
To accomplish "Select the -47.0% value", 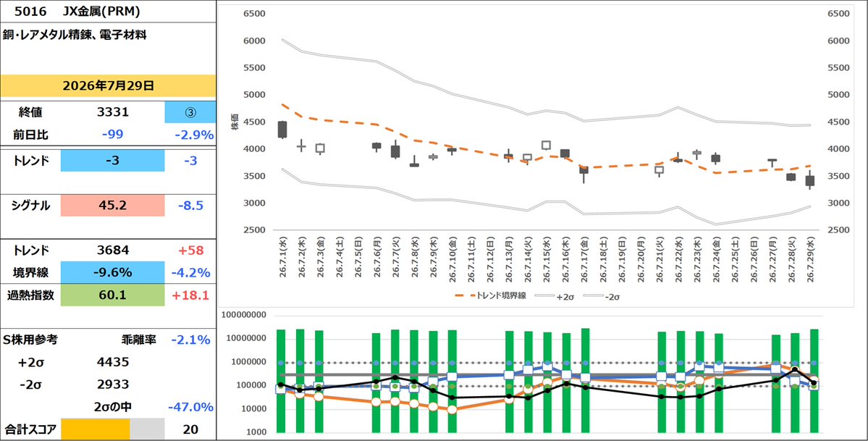I will 192,407.
